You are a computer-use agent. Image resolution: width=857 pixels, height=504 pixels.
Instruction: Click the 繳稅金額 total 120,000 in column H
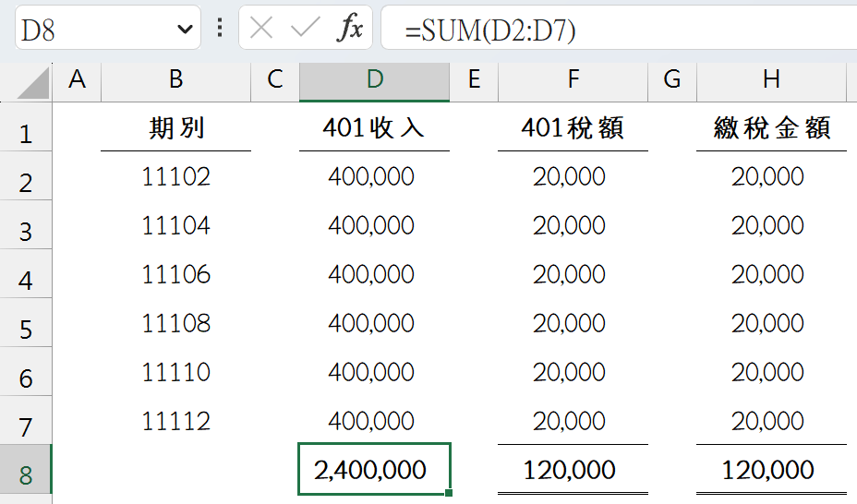(x=771, y=470)
